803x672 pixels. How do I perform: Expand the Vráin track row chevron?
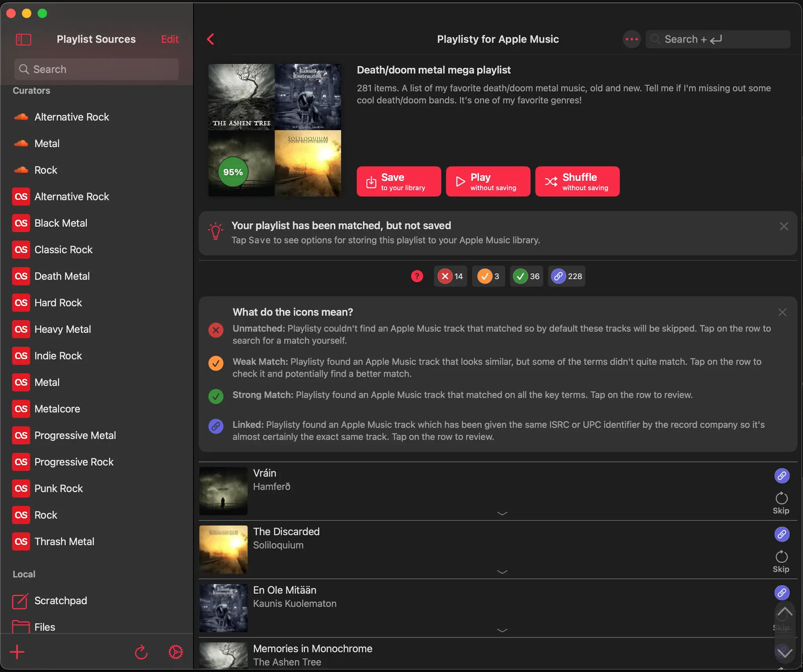click(502, 513)
